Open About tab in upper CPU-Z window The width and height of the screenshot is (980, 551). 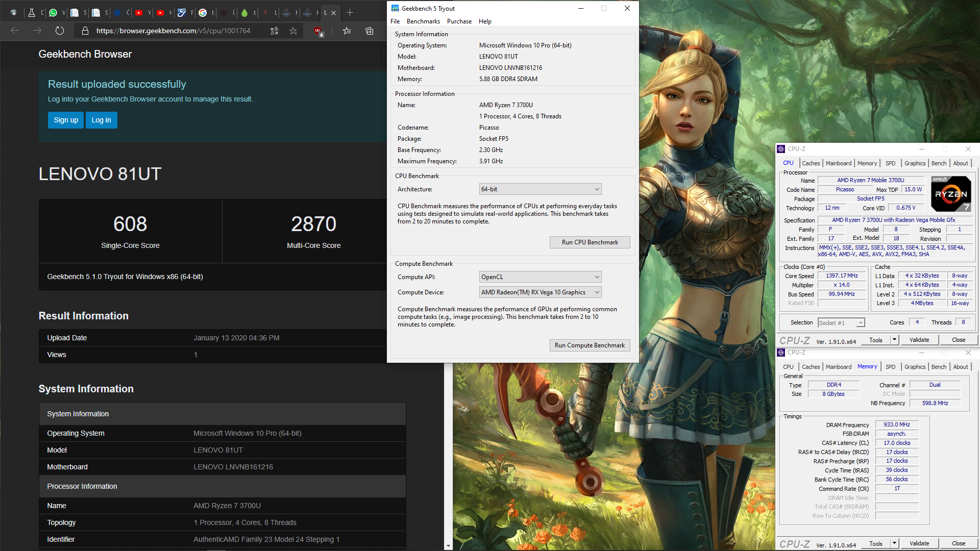(x=961, y=163)
